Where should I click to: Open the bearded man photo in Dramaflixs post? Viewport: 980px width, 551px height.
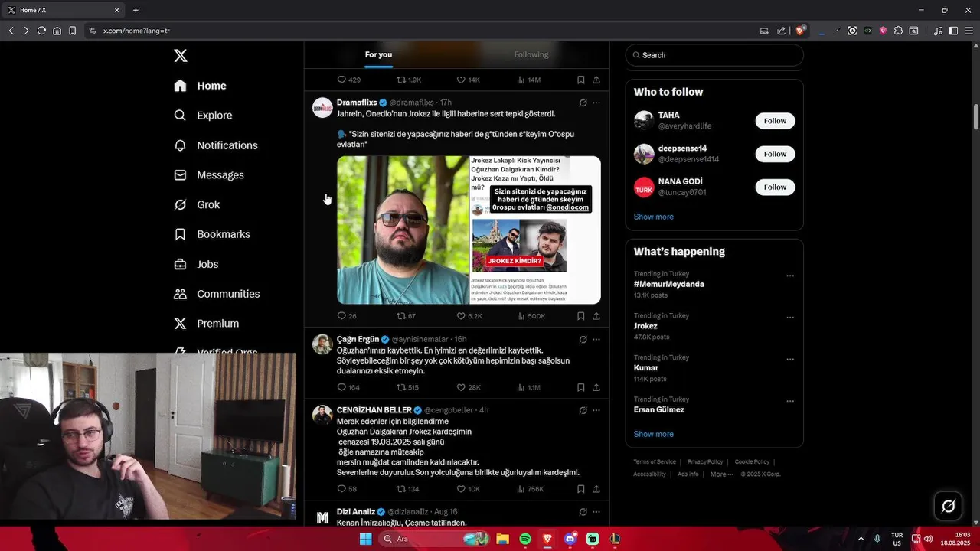coord(403,230)
